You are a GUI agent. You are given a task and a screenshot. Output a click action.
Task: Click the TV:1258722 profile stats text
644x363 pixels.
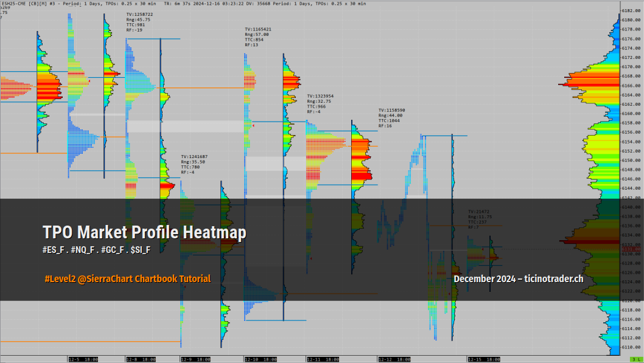click(139, 15)
